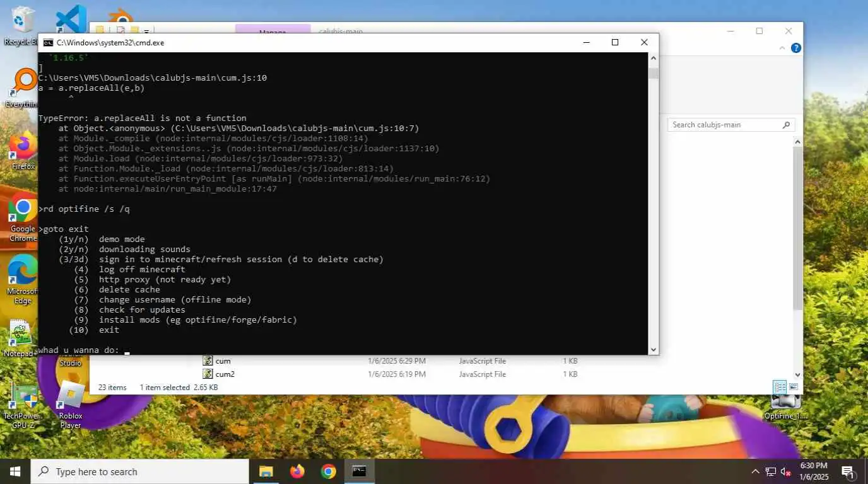
Task: Click the File Explorer vertical scrollbar thumb
Action: coord(797,227)
